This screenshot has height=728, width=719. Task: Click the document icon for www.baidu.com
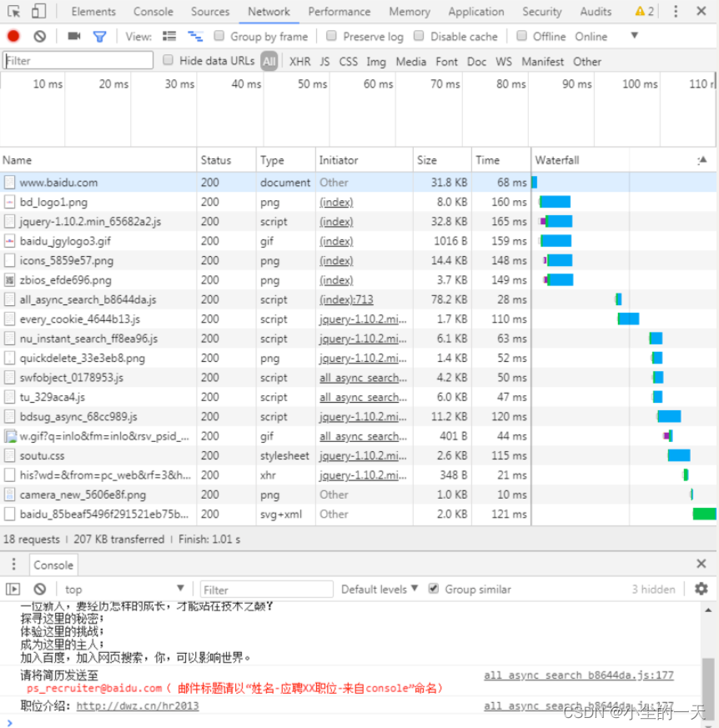[9, 183]
